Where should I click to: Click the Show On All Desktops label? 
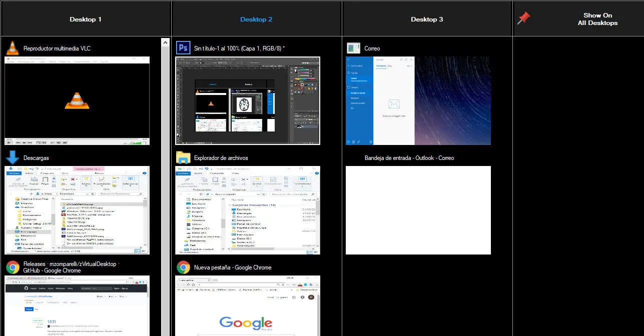pyautogui.click(x=597, y=19)
